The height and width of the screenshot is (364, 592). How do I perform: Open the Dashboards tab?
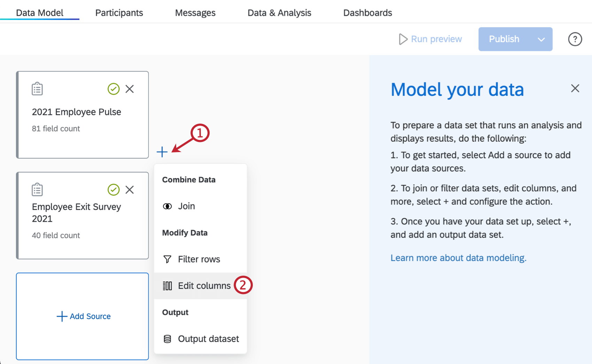368,13
